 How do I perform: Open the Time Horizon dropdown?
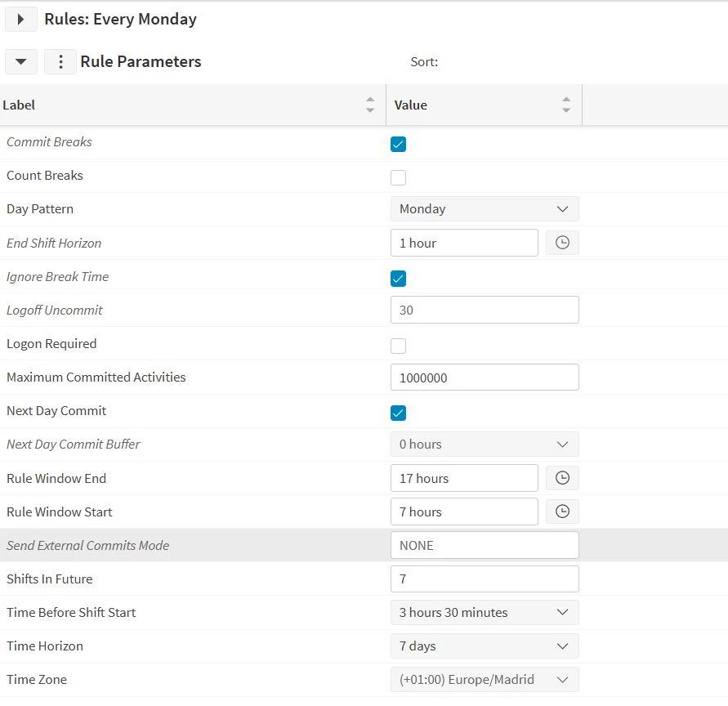tap(485, 646)
